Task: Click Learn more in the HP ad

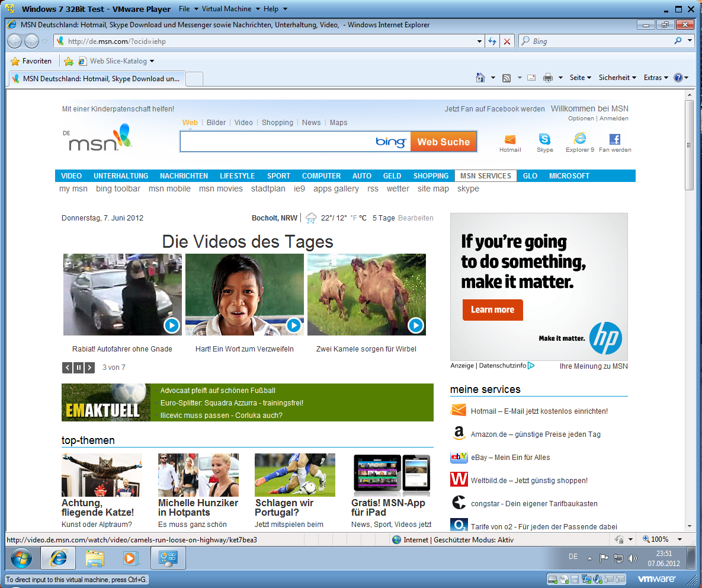Action: pyautogui.click(x=492, y=310)
